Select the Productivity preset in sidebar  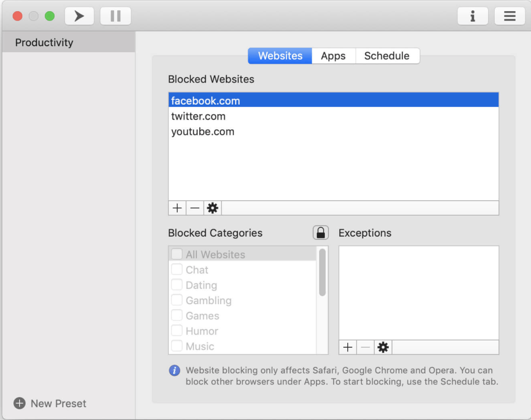pyautogui.click(x=69, y=42)
